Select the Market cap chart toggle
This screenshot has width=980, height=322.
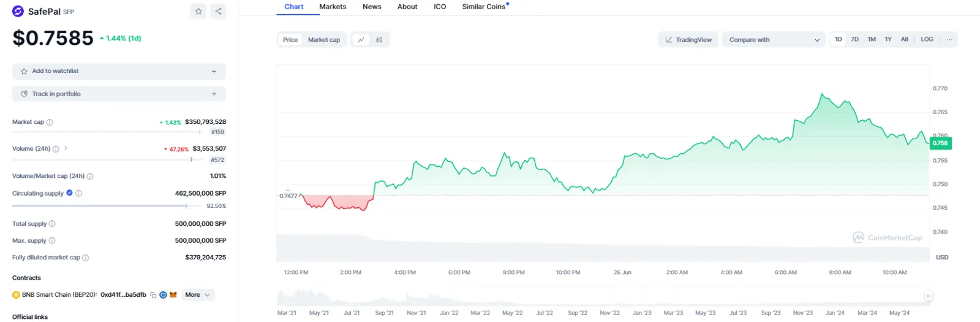[x=324, y=40]
